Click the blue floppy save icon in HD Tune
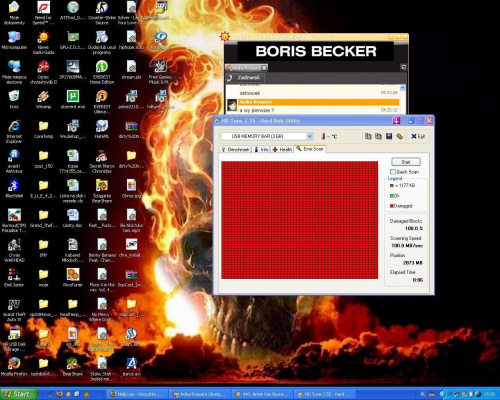 click(389, 136)
